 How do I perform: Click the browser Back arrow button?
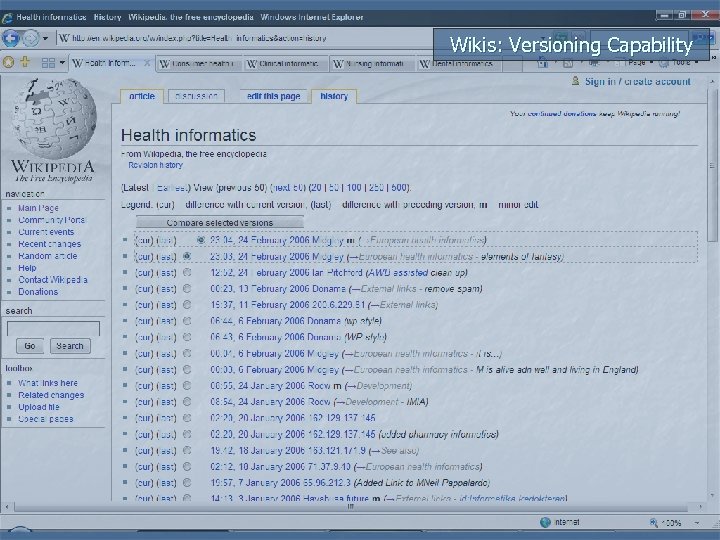click(11, 38)
